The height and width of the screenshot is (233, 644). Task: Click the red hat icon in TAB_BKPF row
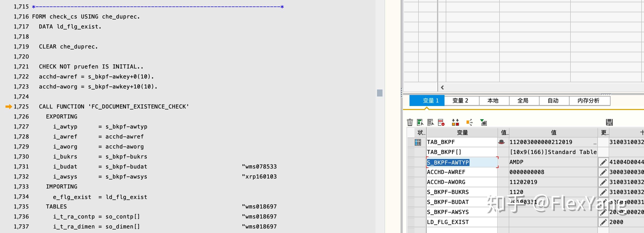coord(501,142)
